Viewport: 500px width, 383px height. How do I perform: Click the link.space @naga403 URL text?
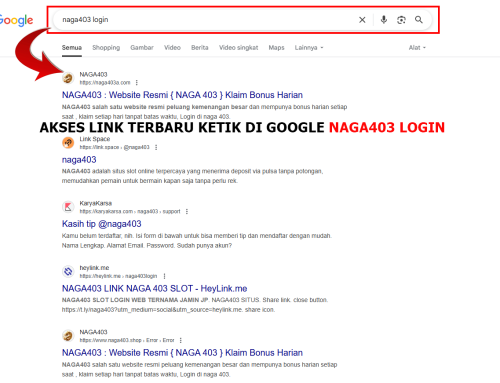click(114, 147)
